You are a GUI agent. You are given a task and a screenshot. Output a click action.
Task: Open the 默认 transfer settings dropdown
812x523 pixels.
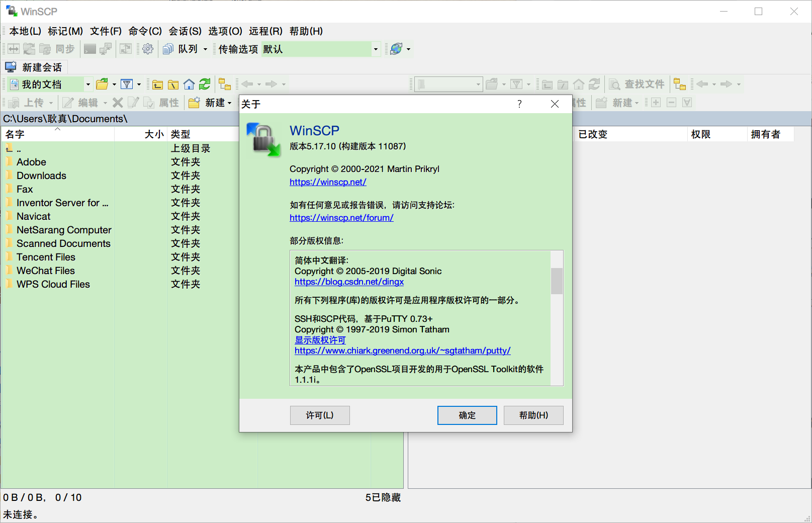point(376,49)
